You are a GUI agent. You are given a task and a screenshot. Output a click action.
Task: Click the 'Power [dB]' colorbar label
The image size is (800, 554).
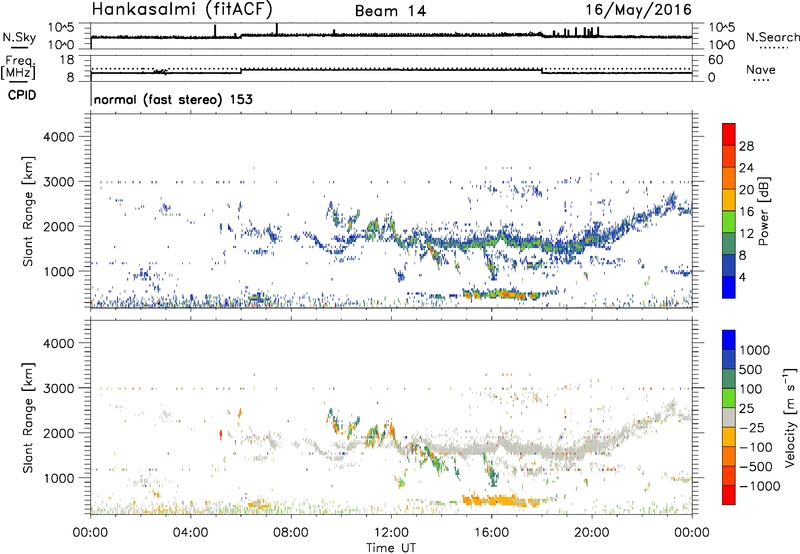763,211
